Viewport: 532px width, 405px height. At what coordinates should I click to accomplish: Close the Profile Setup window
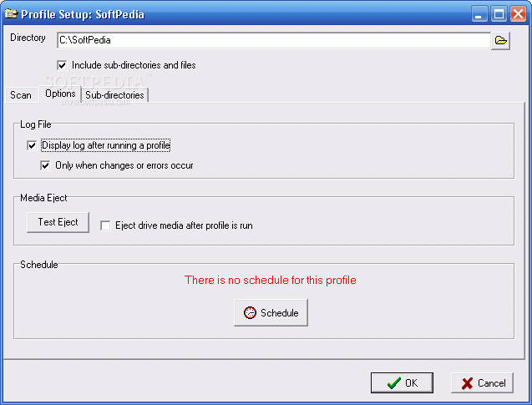(x=518, y=14)
